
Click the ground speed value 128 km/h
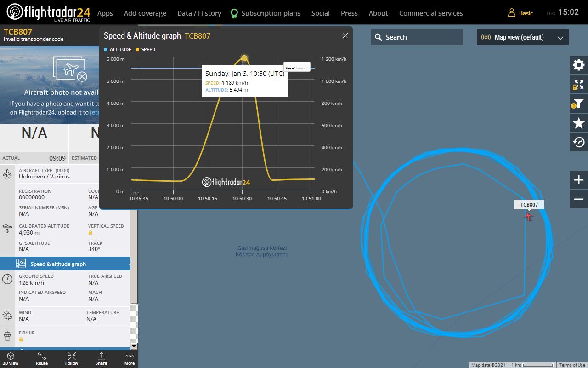(x=31, y=282)
